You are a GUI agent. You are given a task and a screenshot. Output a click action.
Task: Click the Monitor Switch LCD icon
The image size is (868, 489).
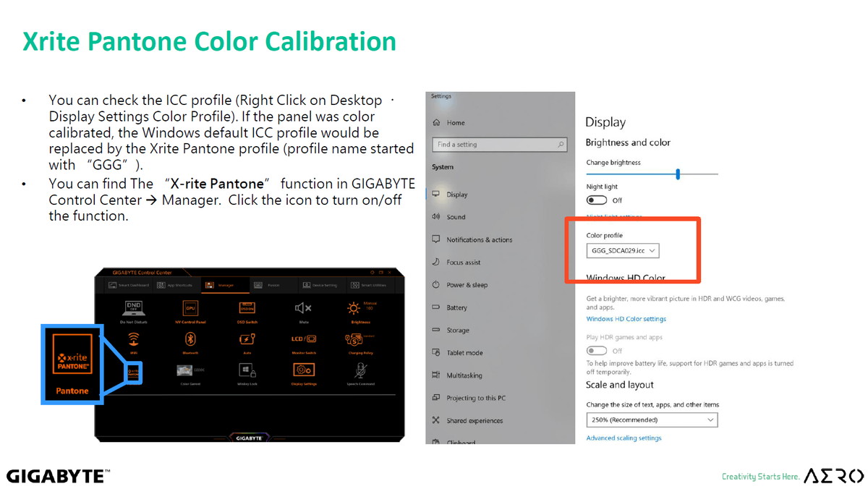(304, 339)
